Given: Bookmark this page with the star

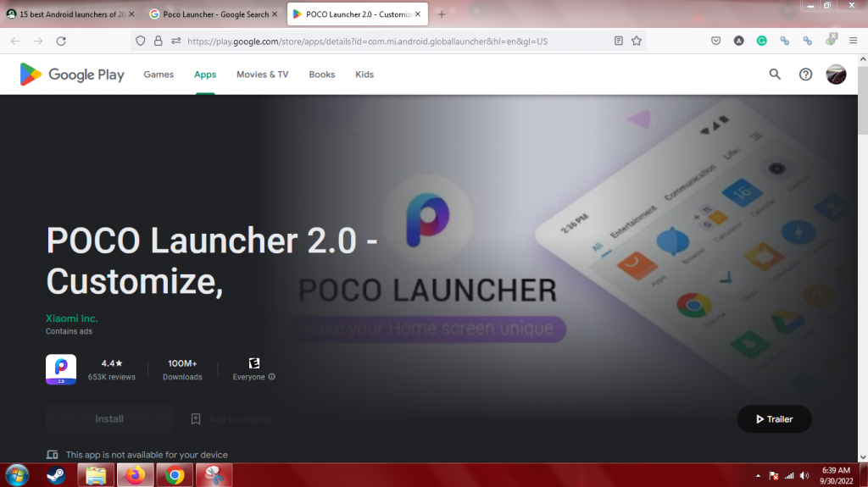Looking at the screenshot, I should tap(637, 41).
